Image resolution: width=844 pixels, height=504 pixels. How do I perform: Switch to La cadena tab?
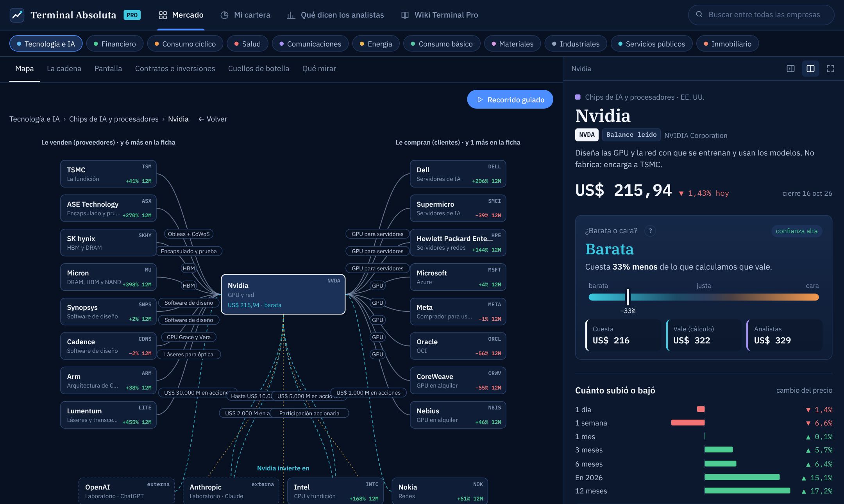pos(64,68)
